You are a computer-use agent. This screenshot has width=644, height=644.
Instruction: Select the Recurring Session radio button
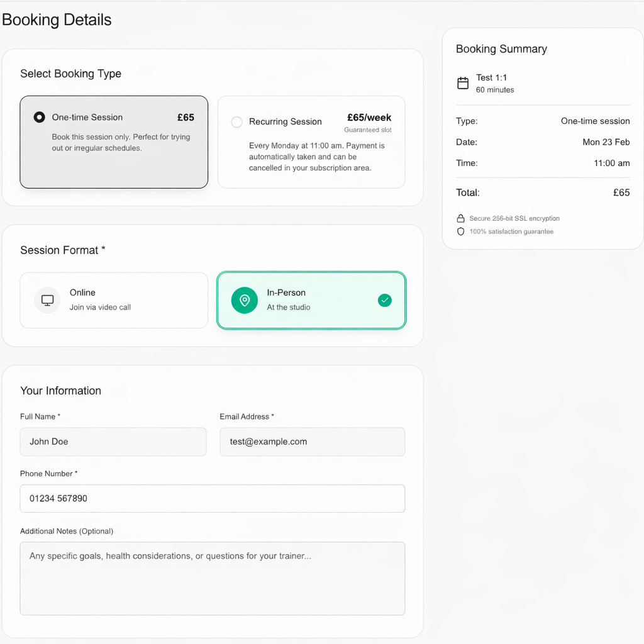[x=236, y=122]
